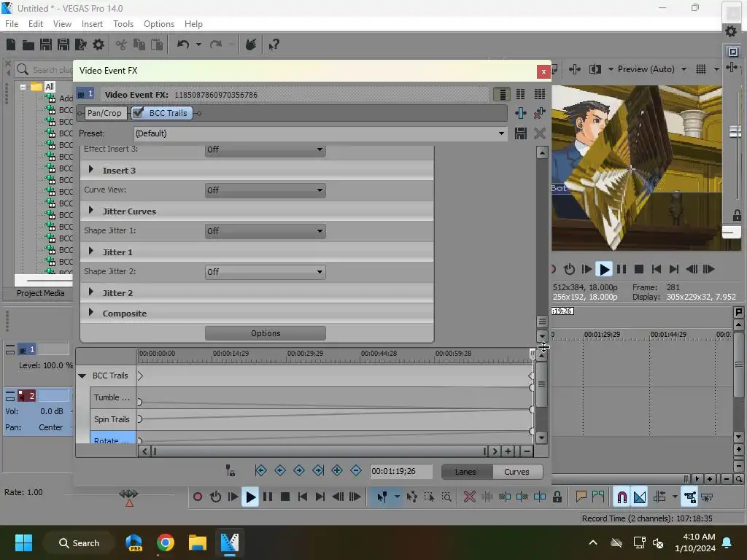Switch keyframe view to Lanes
Screen dimensions: 747x560
click(465, 472)
